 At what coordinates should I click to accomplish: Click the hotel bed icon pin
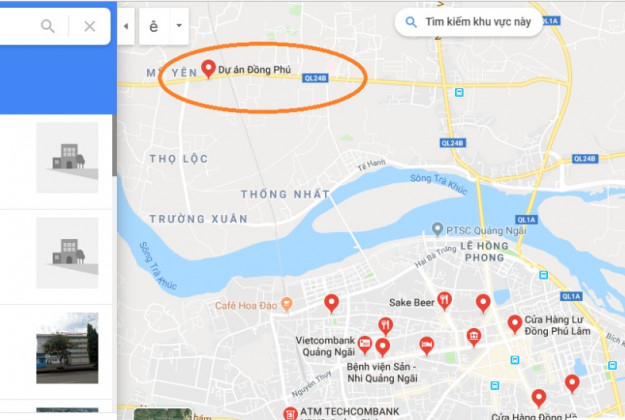tap(426, 345)
